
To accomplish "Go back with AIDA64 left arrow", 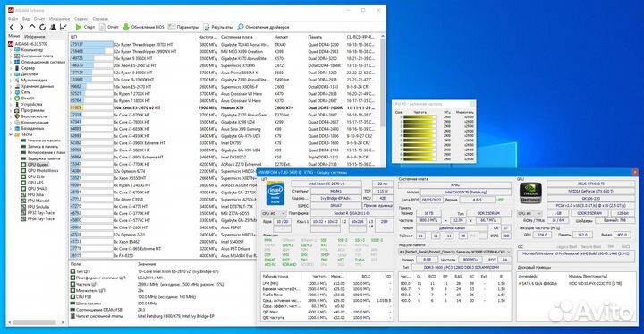I will point(12,27).
